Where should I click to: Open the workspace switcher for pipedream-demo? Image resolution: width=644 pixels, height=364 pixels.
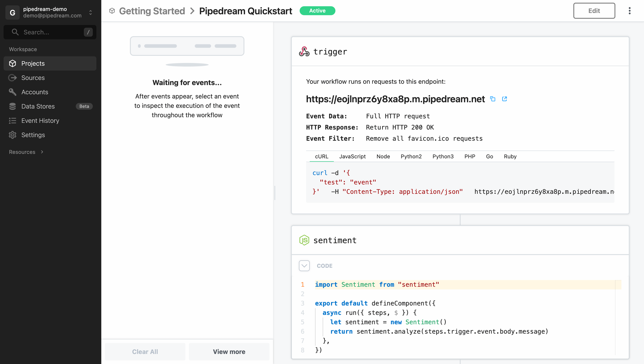(90, 12)
